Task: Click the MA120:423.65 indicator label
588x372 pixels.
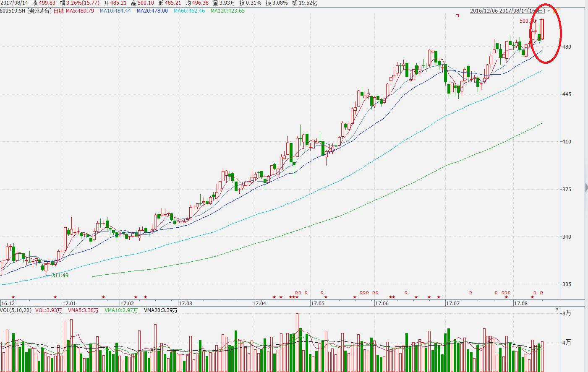Action: (x=227, y=11)
